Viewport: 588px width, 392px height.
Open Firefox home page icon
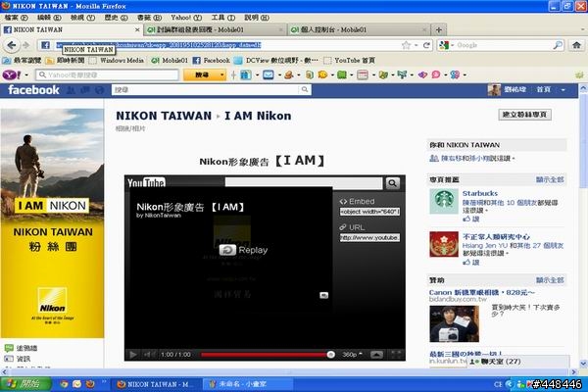(x=576, y=45)
